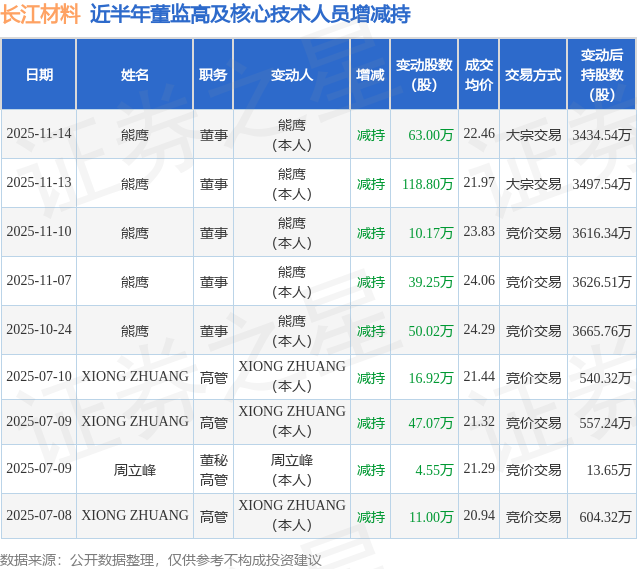This screenshot has width=637, height=569.
Task: Select the 增减 column header
Action: tap(370, 75)
